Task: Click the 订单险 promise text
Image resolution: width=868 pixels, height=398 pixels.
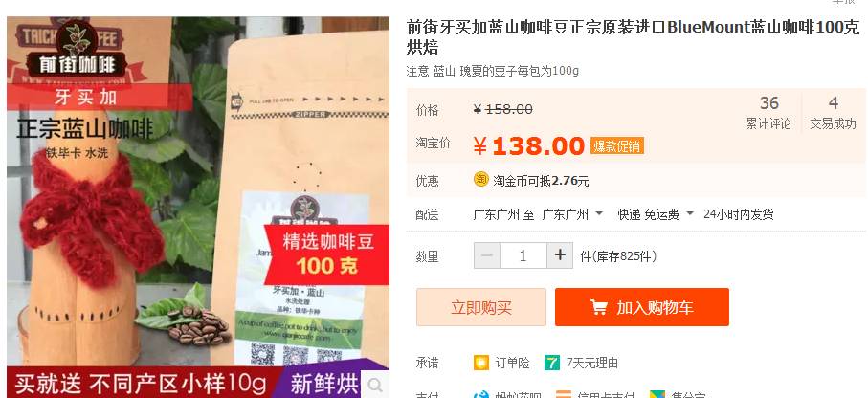Action: [512, 364]
